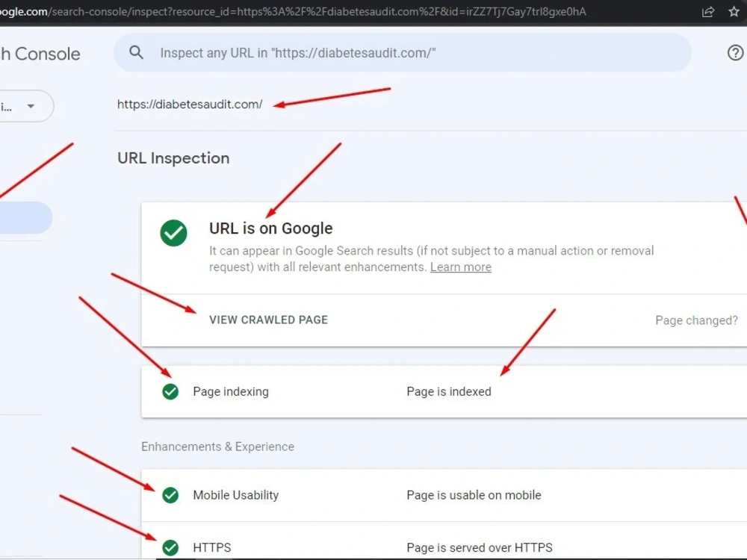Click the Enhancements & Experience section label

pos(217,447)
